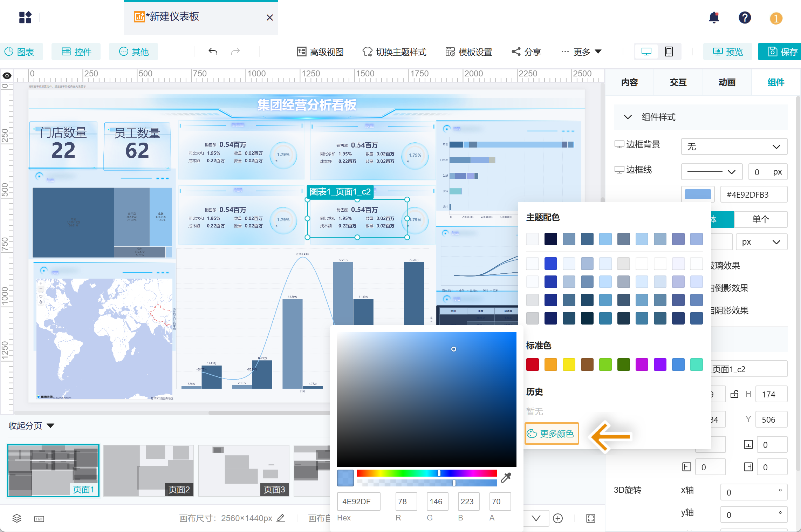Expand the 更多 menu
The height and width of the screenshot is (532, 801).
(x=582, y=52)
